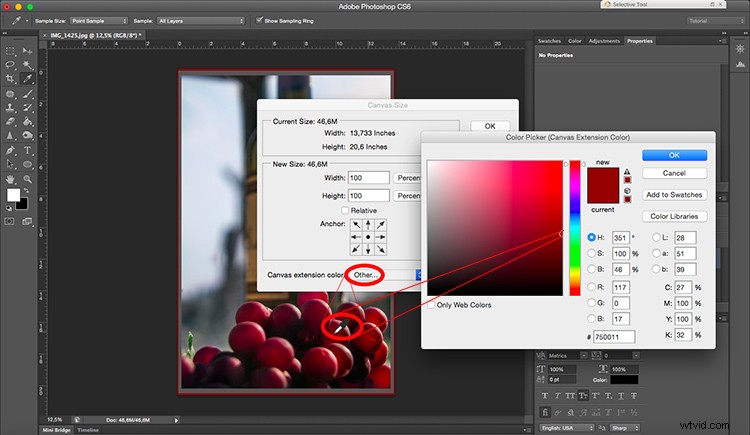Select the Sharpen tool

click(x=10, y=135)
